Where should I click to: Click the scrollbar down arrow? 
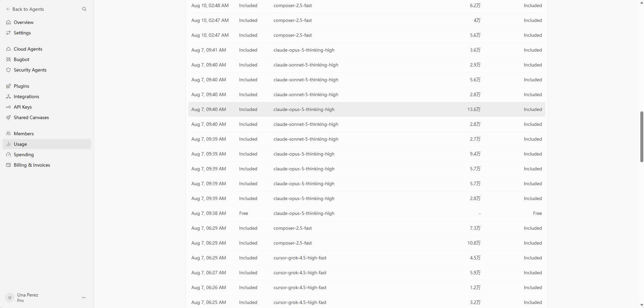[x=642, y=305]
